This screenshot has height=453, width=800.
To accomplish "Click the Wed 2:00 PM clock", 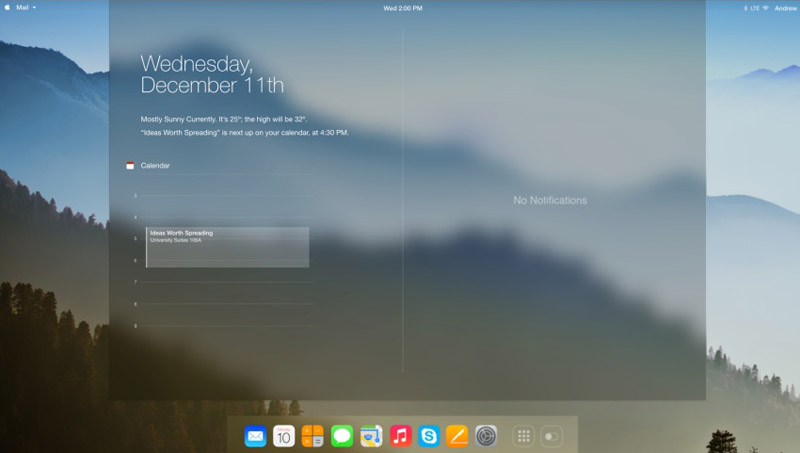I will pyautogui.click(x=403, y=8).
